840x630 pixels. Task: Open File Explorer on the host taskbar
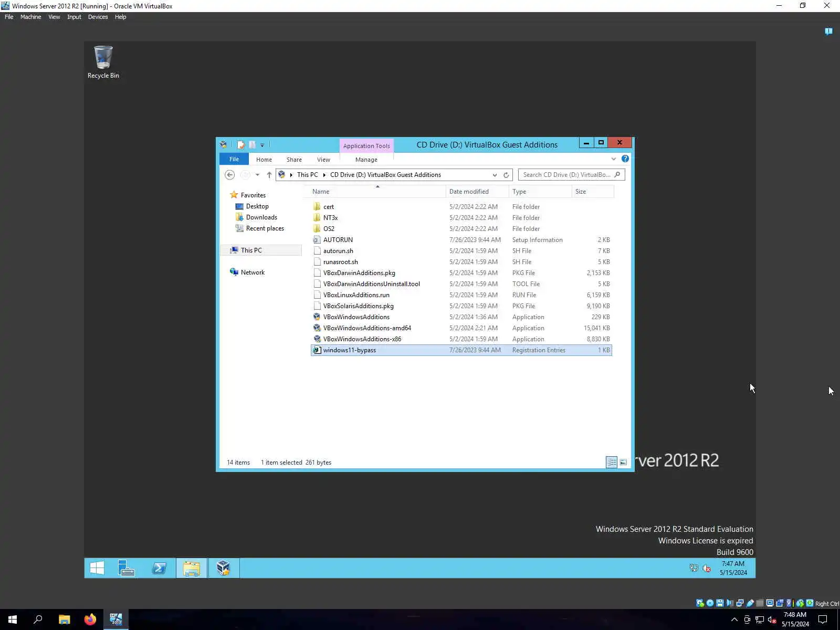(64, 619)
